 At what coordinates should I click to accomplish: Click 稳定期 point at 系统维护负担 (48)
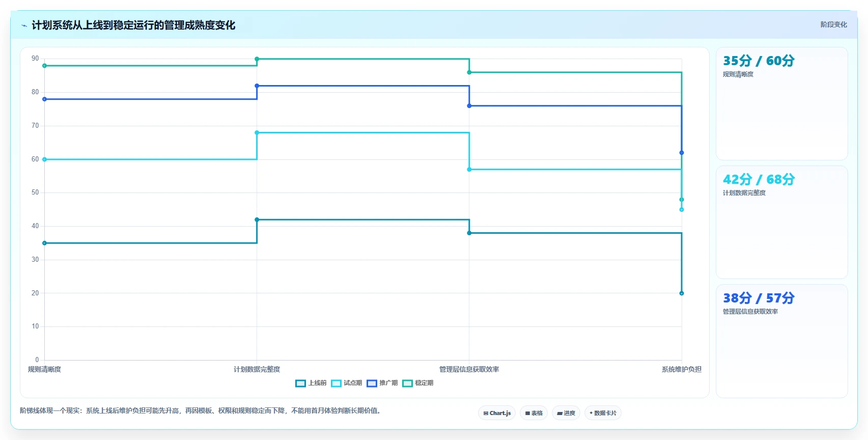pos(682,200)
